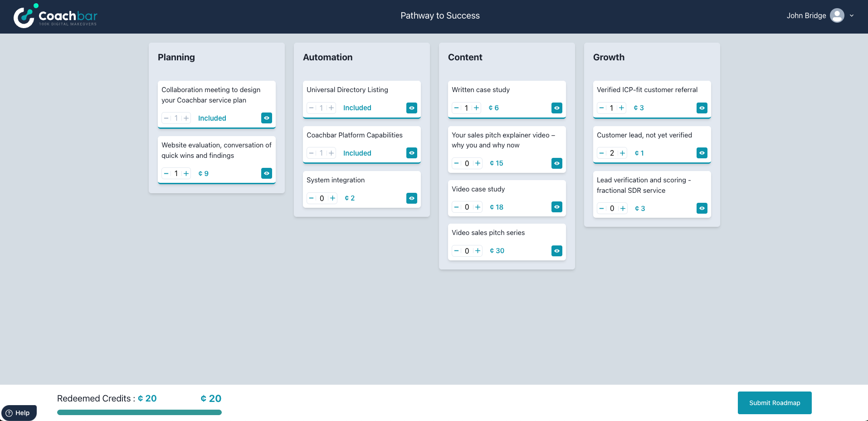Increase quantity of System integration
Viewport: 868px width, 421px height.
pos(332,198)
